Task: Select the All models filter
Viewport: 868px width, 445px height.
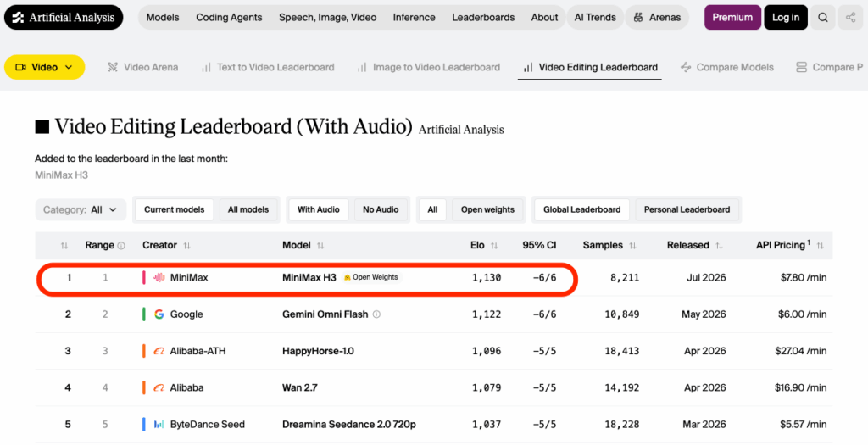Action: [248, 209]
